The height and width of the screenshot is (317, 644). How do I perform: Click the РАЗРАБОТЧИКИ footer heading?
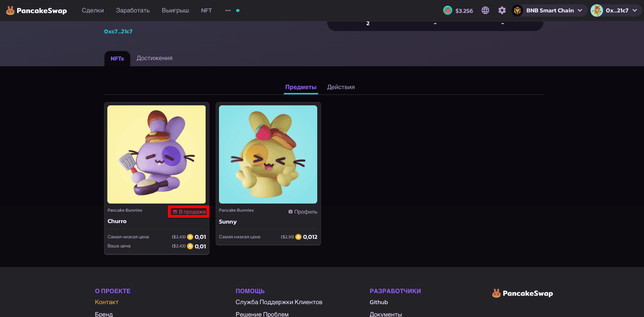395,291
